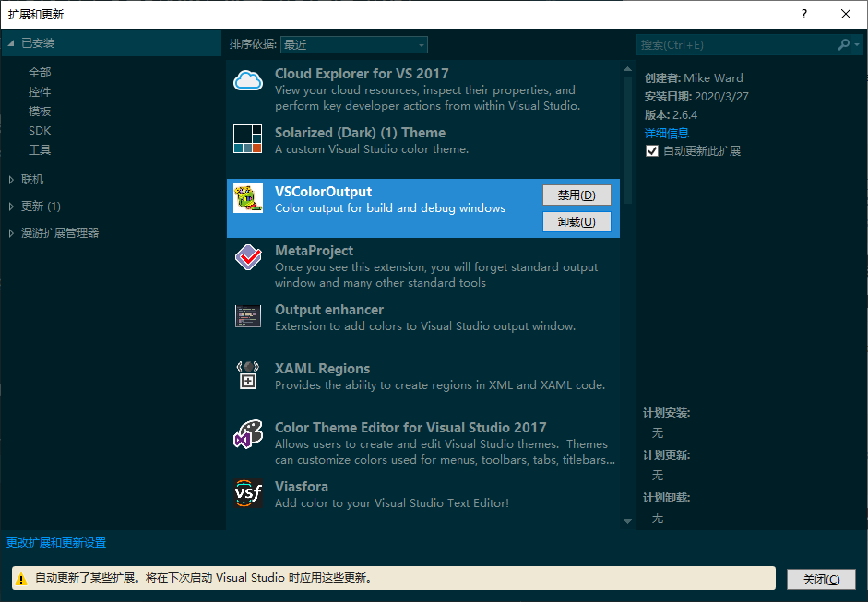Select Cloud Explorer for VS 2017 title
Image resolution: width=868 pixels, height=602 pixels.
click(362, 74)
